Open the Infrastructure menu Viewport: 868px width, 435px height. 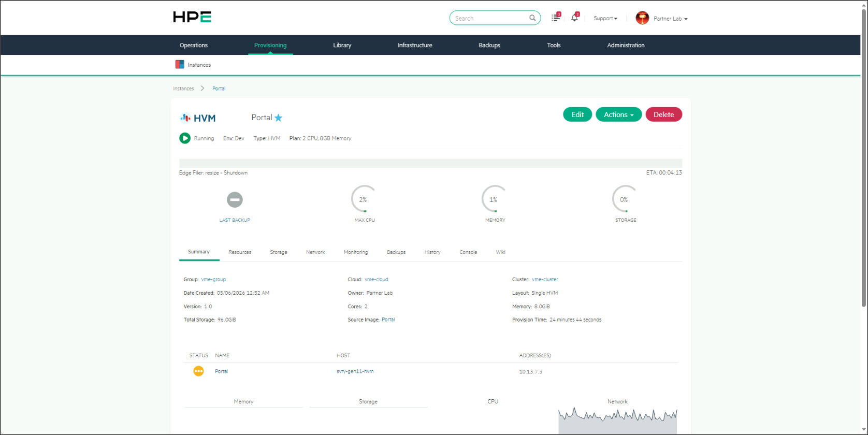[x=415, y=45]
